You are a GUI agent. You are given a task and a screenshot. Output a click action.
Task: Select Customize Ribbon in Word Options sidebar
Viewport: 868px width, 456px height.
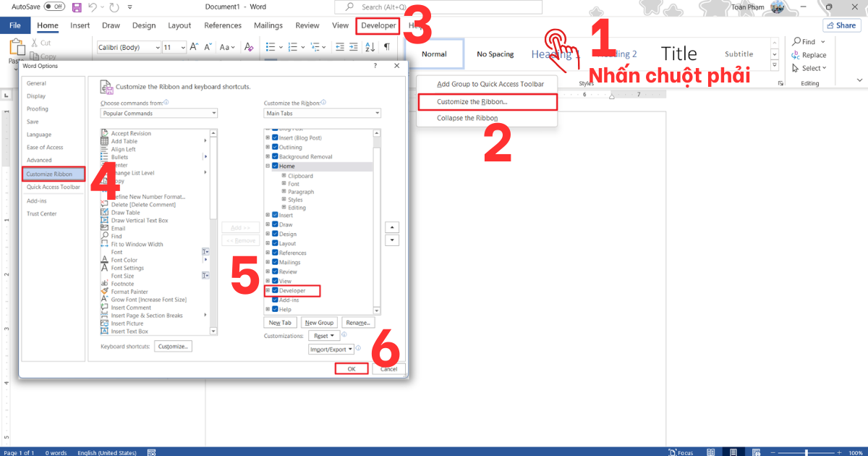(54, 174)
